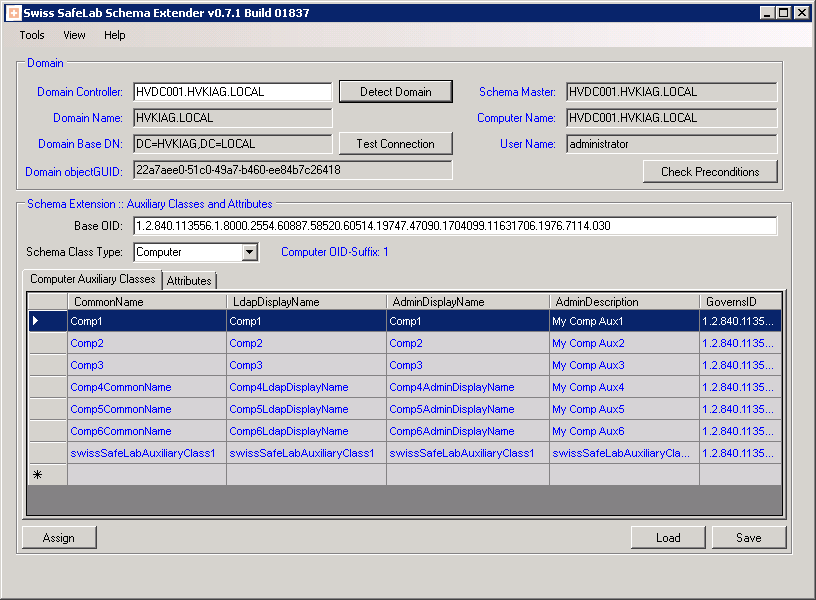
Task: Click the AdminDescription column header
Action: click(x=623, y=301)
